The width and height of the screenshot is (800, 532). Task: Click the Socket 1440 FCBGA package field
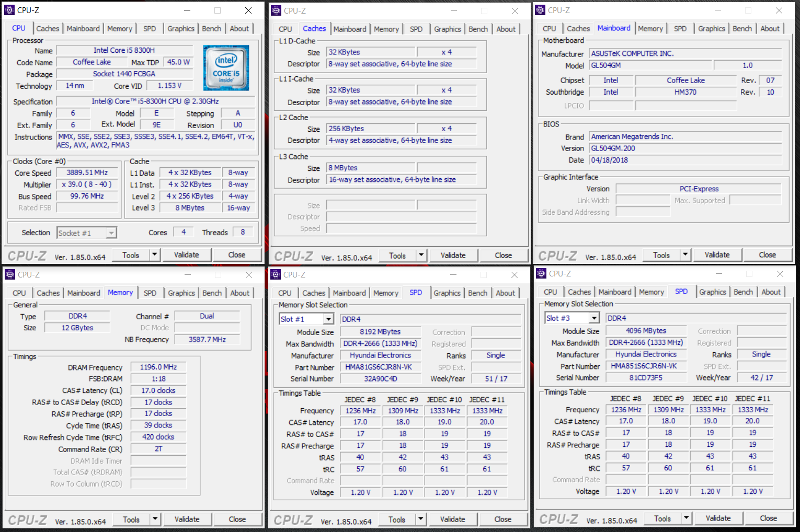click(x=124, y=74)
